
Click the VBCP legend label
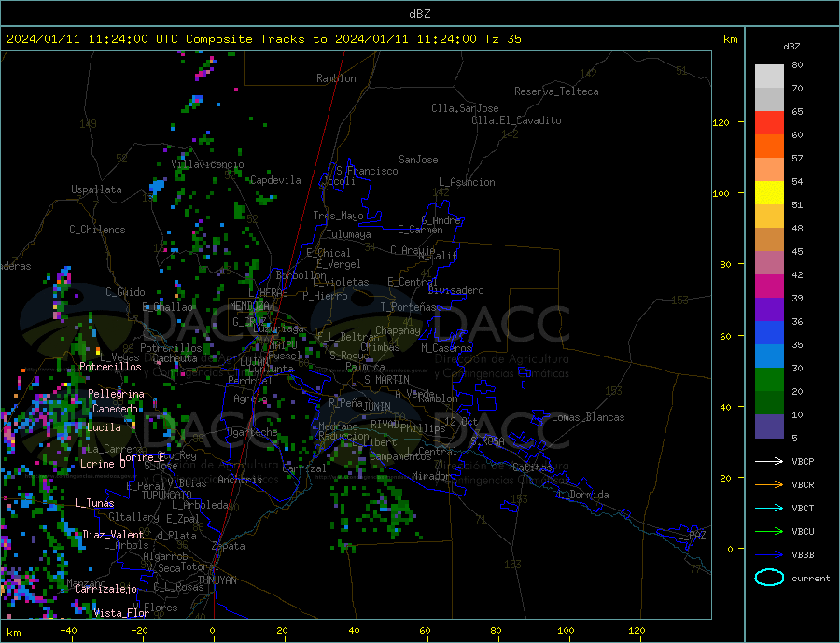click(803, 461)
